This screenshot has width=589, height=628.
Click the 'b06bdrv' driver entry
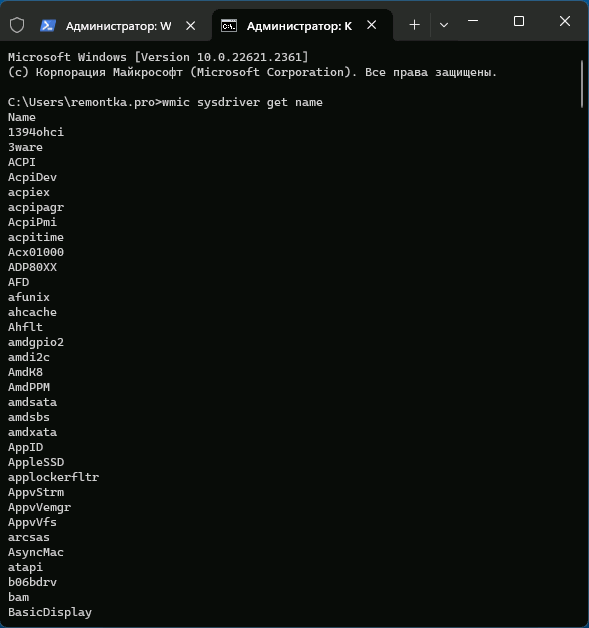tap(32, 582)
